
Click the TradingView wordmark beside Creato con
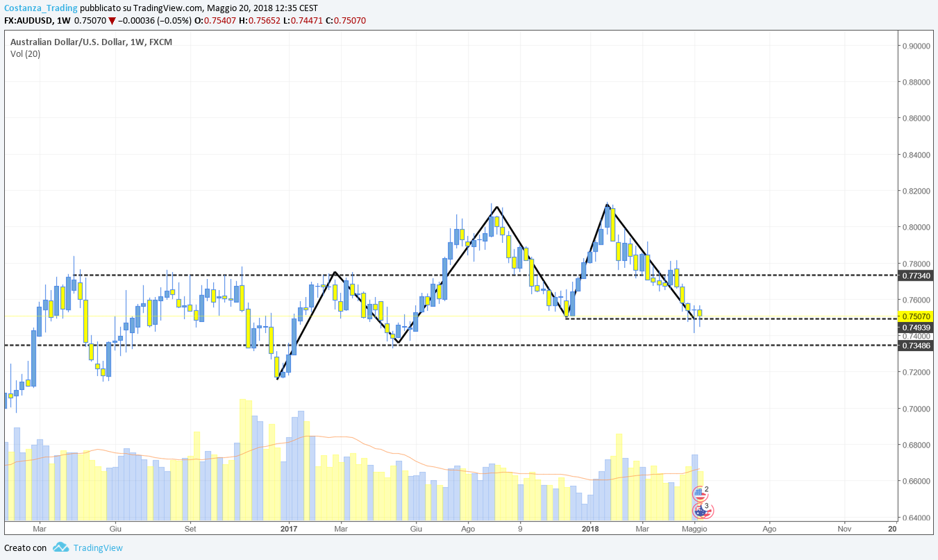pyautogui.click(x=98, y=548)
